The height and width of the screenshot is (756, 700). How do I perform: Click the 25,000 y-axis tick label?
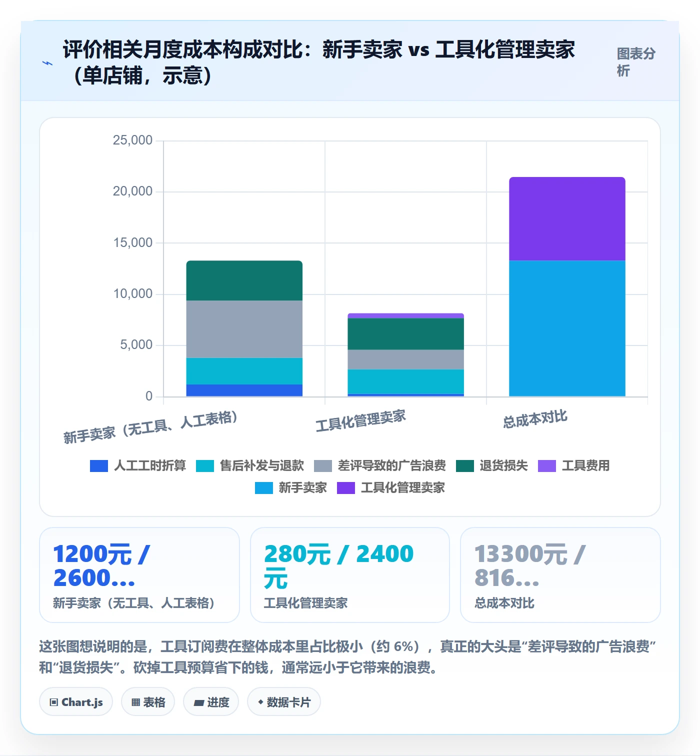click(132, 140)
